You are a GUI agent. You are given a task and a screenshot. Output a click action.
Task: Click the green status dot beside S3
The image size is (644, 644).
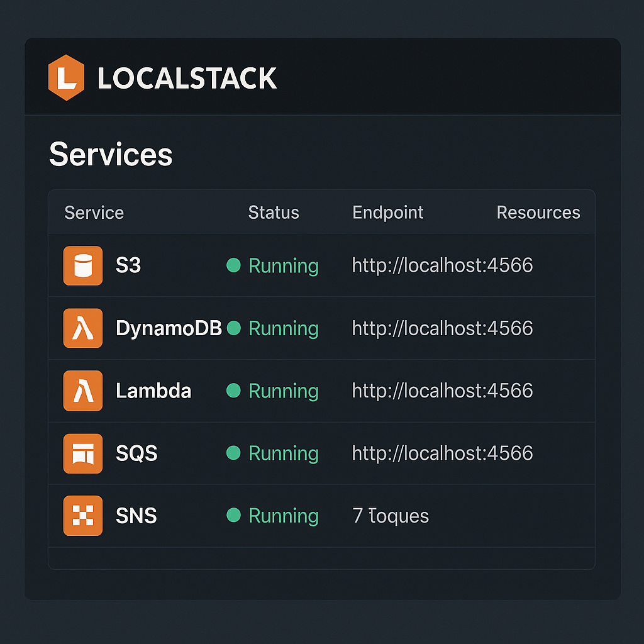point(233,265)
